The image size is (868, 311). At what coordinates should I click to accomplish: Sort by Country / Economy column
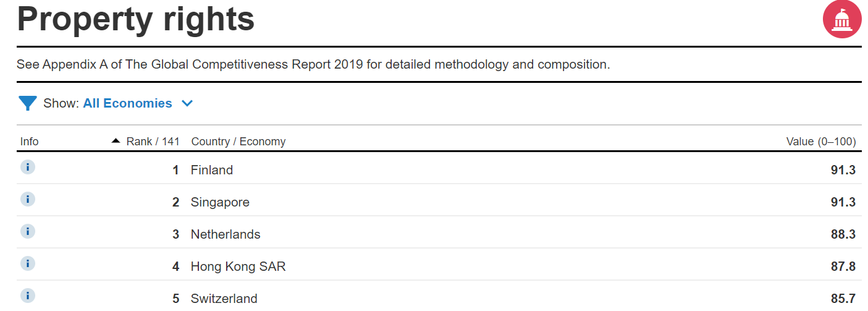tap(238, 142)
